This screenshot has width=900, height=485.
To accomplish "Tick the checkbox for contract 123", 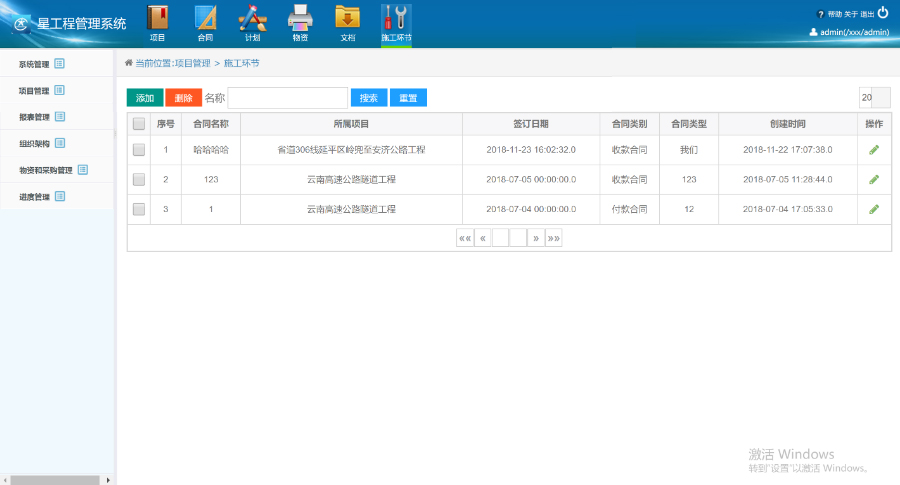I will tap(139, 179).
